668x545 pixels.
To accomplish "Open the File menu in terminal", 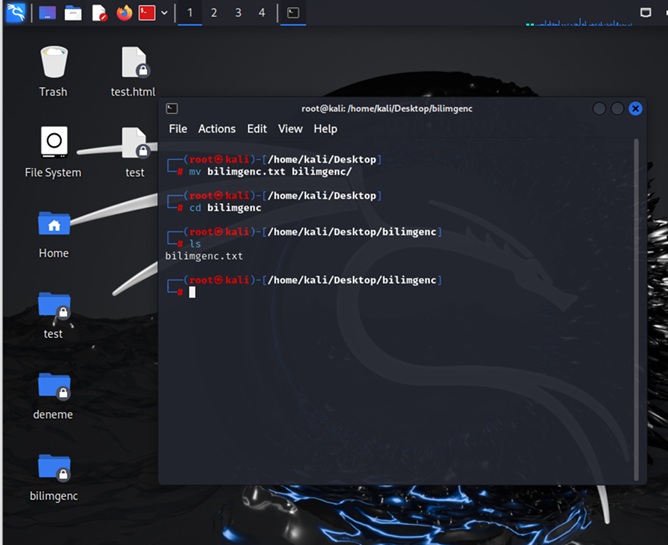I will [178, 129].
